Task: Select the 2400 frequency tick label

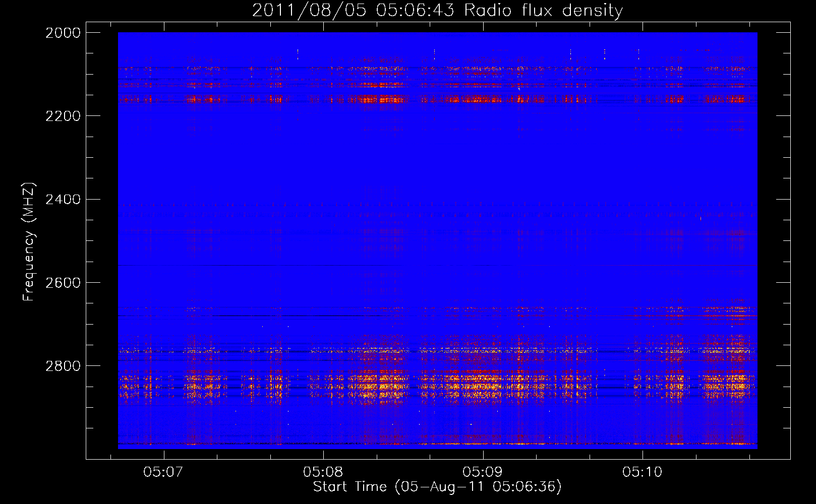Action: 63,200
